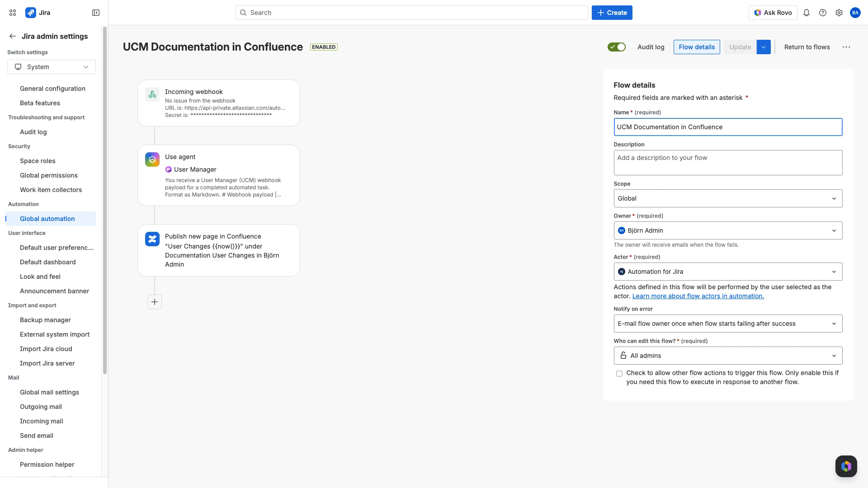Open the flow Audit log button
This screenshot has width=868, height=488.
pyautogui.click(x=651, y=47)
